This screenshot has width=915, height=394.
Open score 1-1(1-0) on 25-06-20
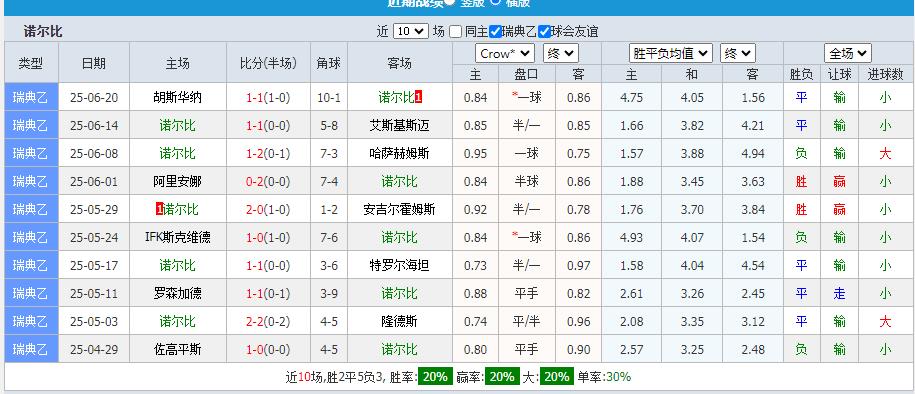coord(268,97)
